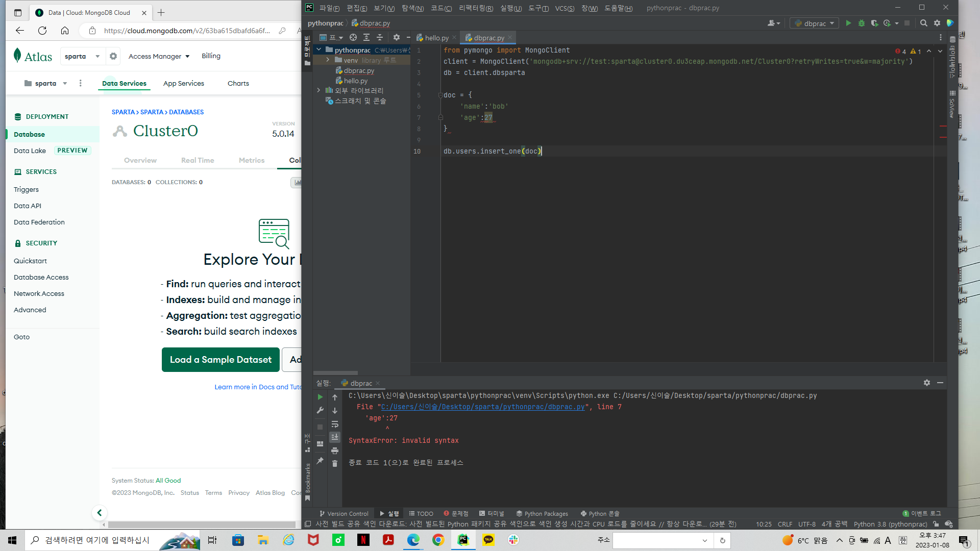
Task: Restore the Run panel layout icon
Action: pyautogui.click(x=320, y=444)
